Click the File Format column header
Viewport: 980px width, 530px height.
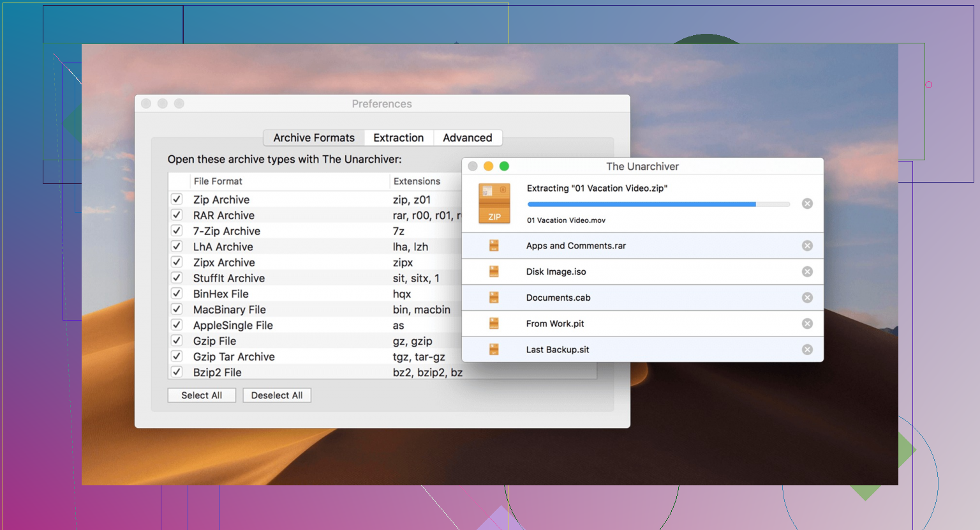point(218,181)
